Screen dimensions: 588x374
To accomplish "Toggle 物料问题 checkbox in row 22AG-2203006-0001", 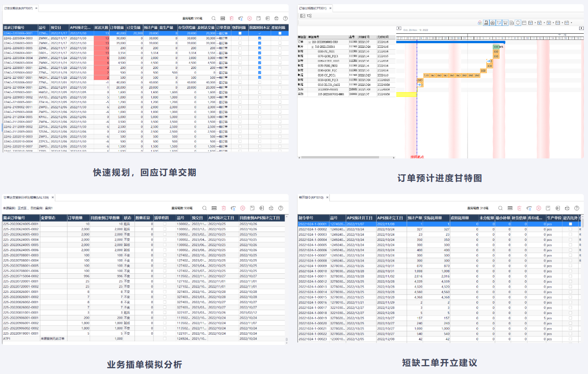I will (240, 33).
